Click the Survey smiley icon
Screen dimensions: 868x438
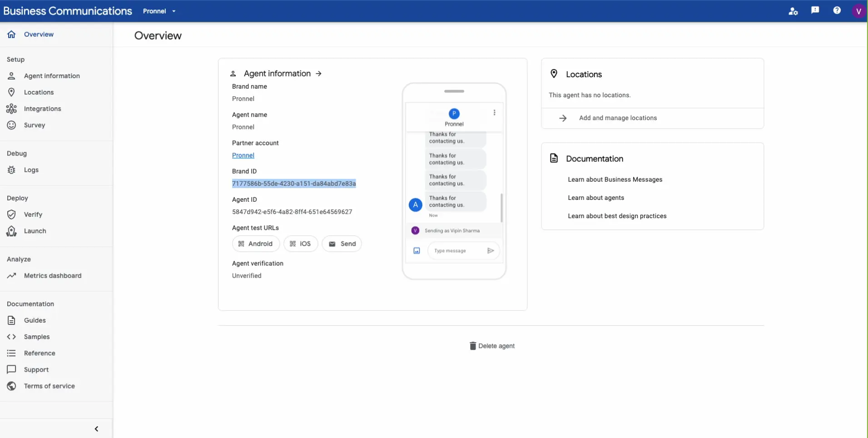point(11,125)
